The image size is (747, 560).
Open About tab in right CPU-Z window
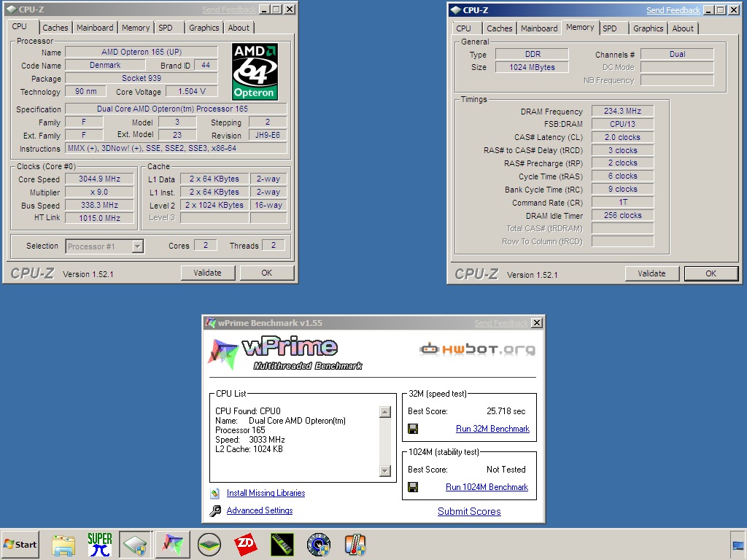tap(683, 28)
